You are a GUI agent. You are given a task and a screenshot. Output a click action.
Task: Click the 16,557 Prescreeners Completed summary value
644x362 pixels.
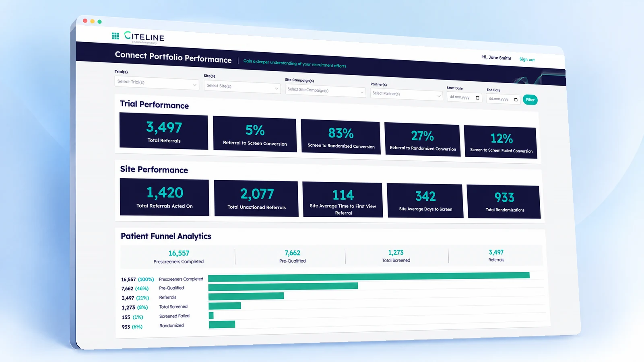(x=179, y=253)
